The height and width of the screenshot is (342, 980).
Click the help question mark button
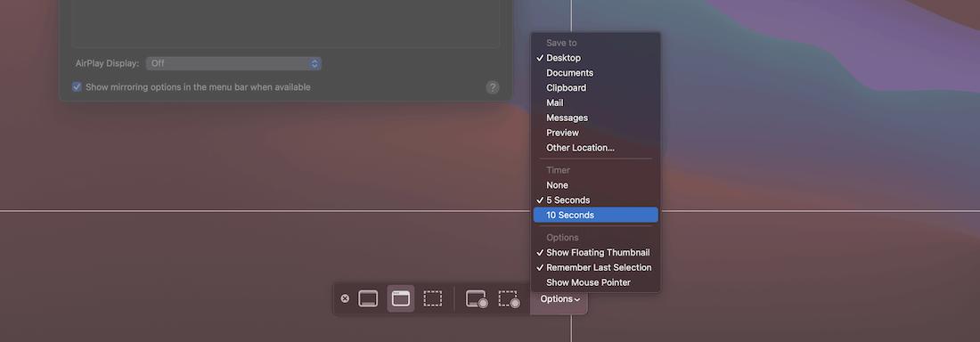click(493, 87)
